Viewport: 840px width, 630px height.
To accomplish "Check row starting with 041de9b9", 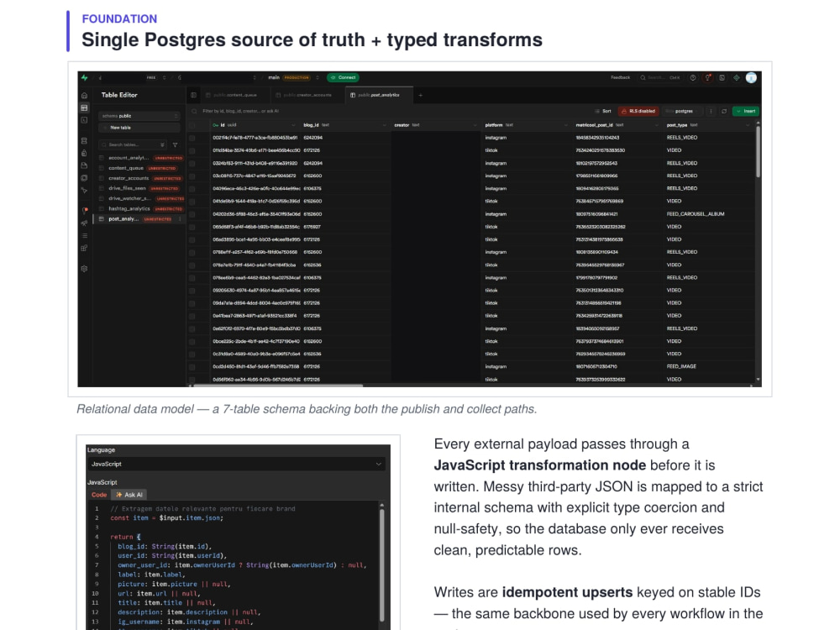I will pyautogui.click(x=192, y=202).
